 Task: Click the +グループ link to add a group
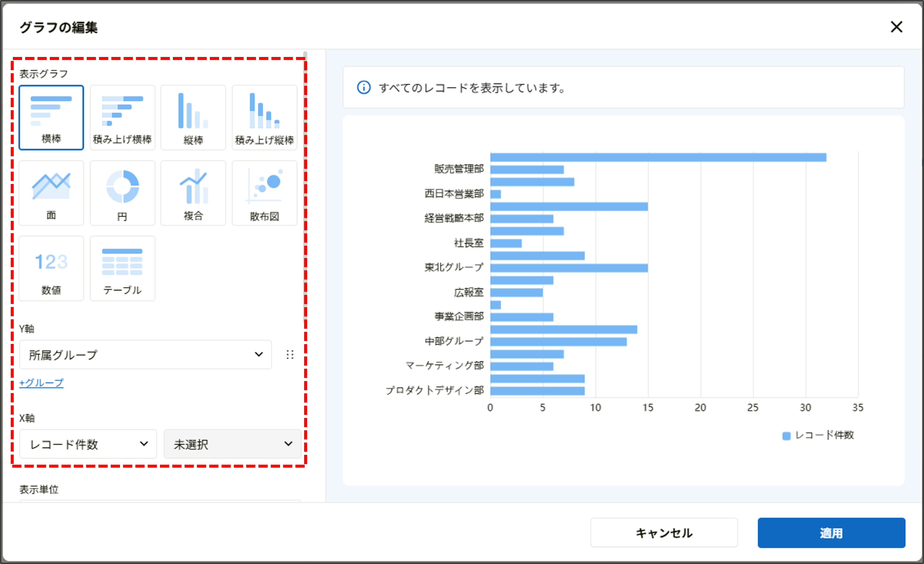pos(41,383)
